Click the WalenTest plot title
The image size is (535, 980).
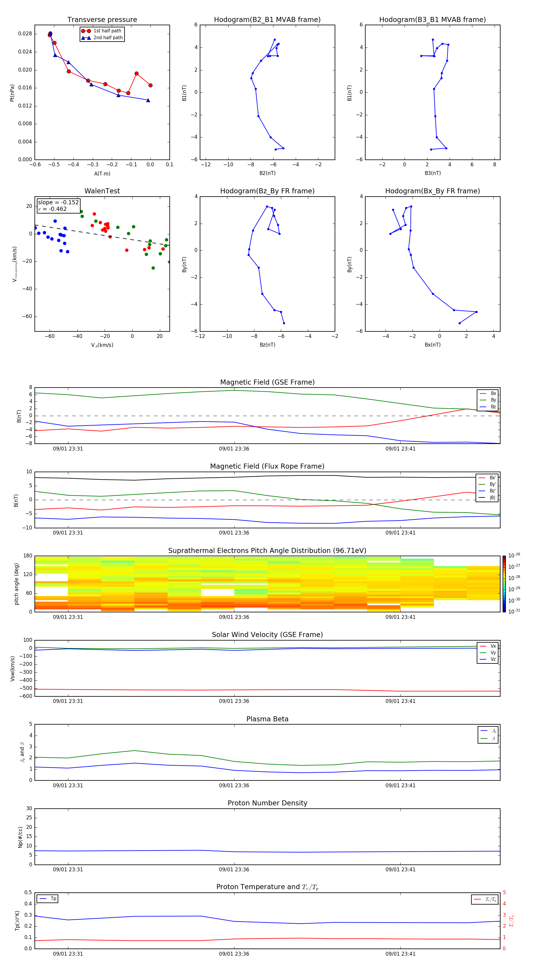click(x=102, y=191)
